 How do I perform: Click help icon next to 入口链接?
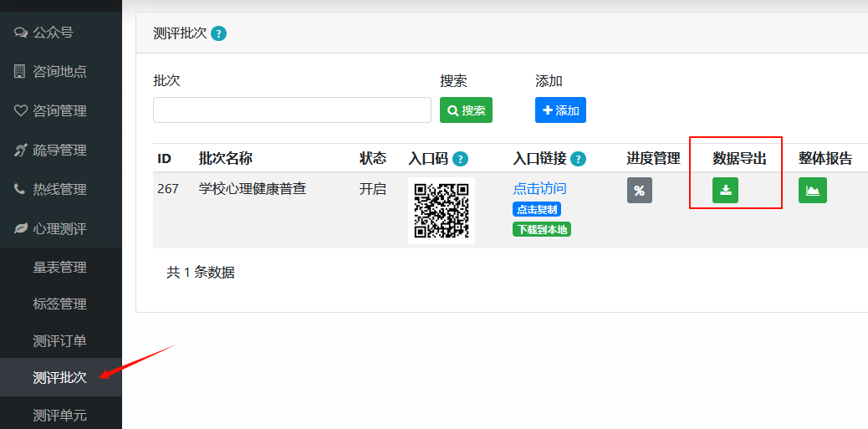tap(578, 160)
